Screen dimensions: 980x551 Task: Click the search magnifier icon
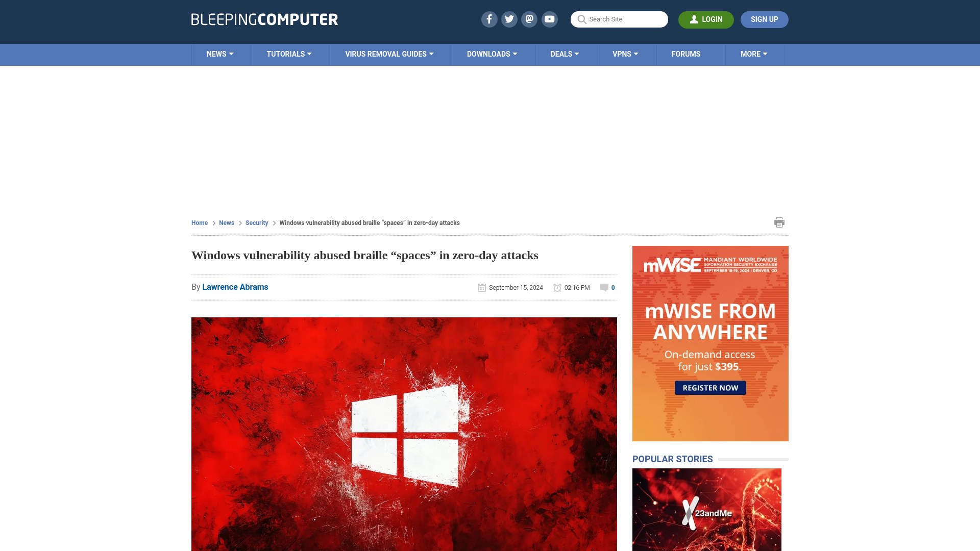[x=581, y=19]
